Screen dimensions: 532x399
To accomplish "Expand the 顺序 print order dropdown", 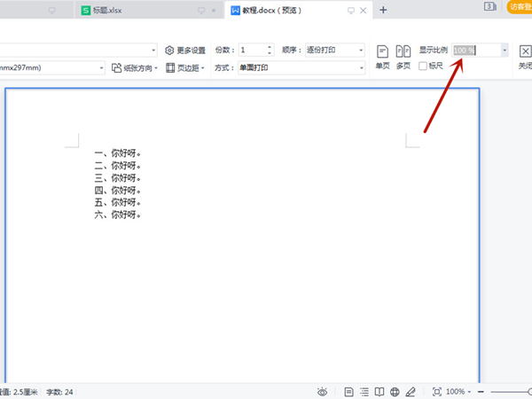I will (361, 51).
